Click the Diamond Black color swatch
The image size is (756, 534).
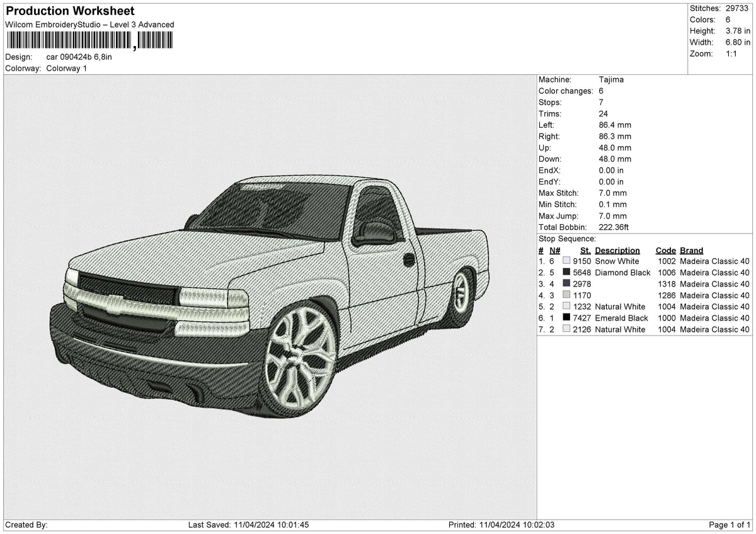tap(566, 272)
